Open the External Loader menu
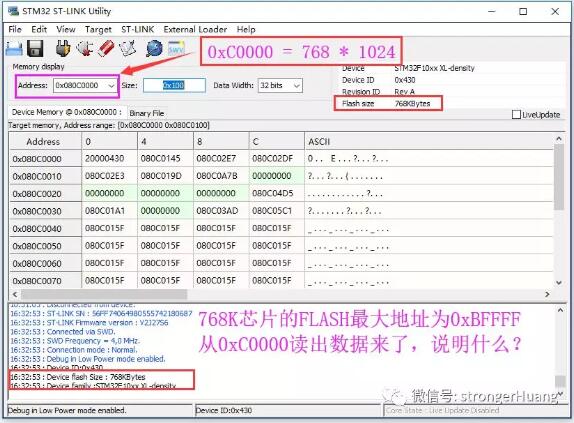Screen dimensions: 574x423 195,29
